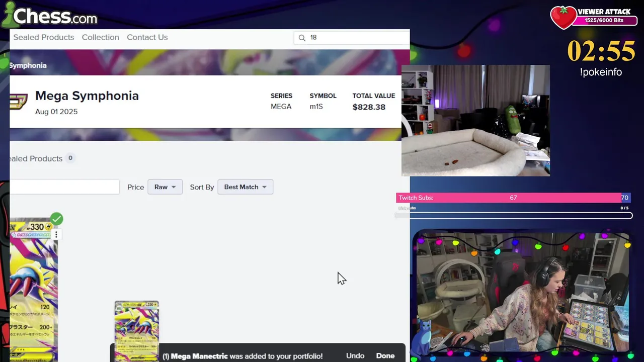Click the Symphonia breadcrumb text
The height and width of the screenshot is (362, 644).
28,65
